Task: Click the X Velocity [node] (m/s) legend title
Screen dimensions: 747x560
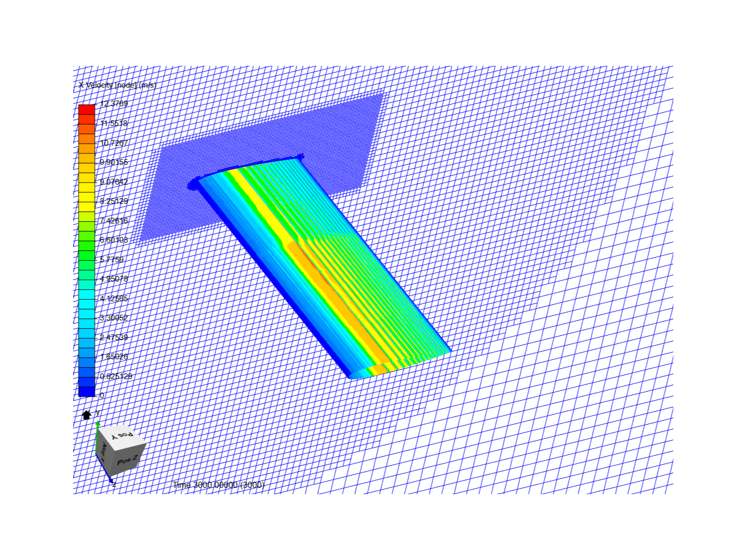Action: coord(117,85)
